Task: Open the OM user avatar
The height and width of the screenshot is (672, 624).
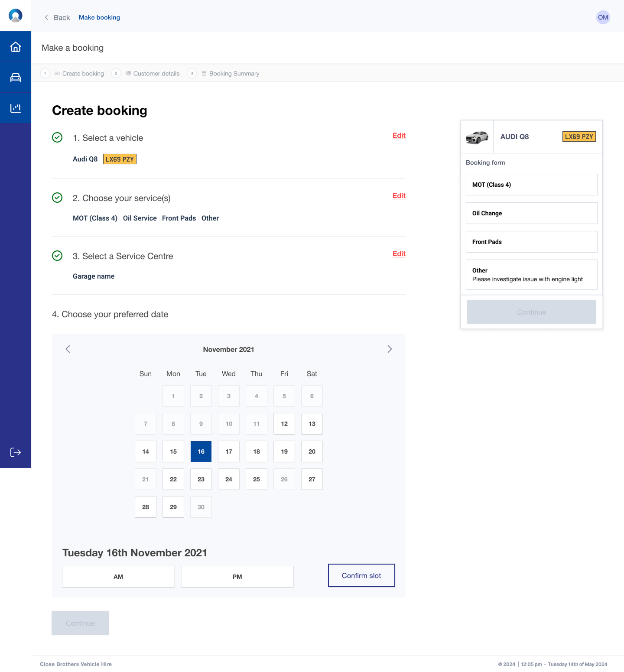Action: point(603,17)
